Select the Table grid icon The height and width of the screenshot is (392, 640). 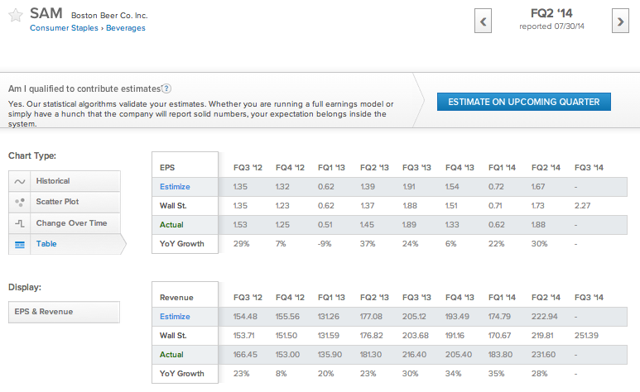(20, 244)
